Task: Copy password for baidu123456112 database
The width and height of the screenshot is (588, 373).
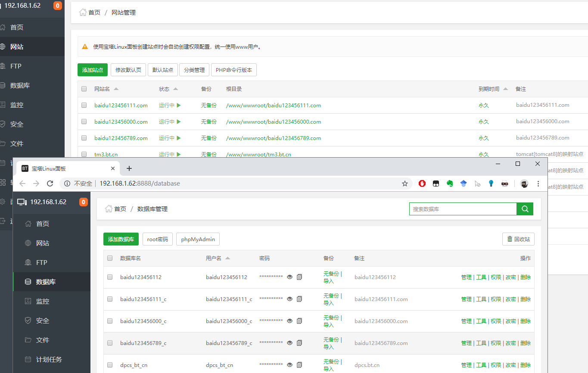Action: (299, 277)
